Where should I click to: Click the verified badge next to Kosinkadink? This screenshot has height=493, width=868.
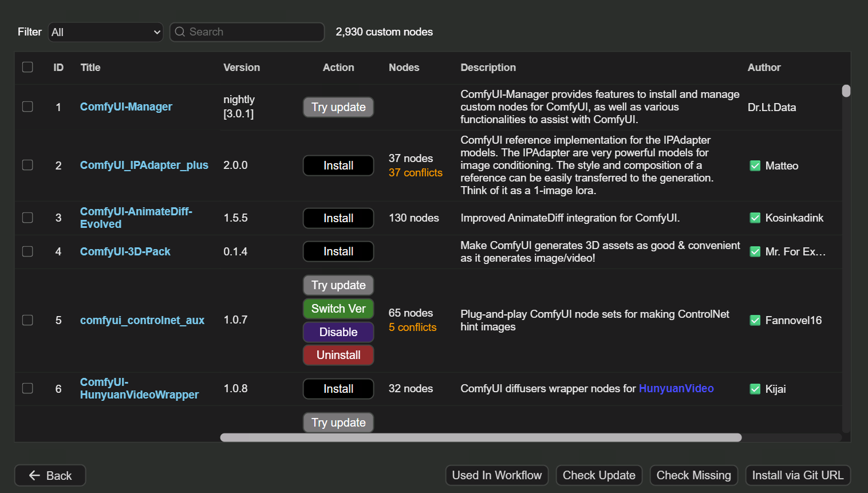755,218
